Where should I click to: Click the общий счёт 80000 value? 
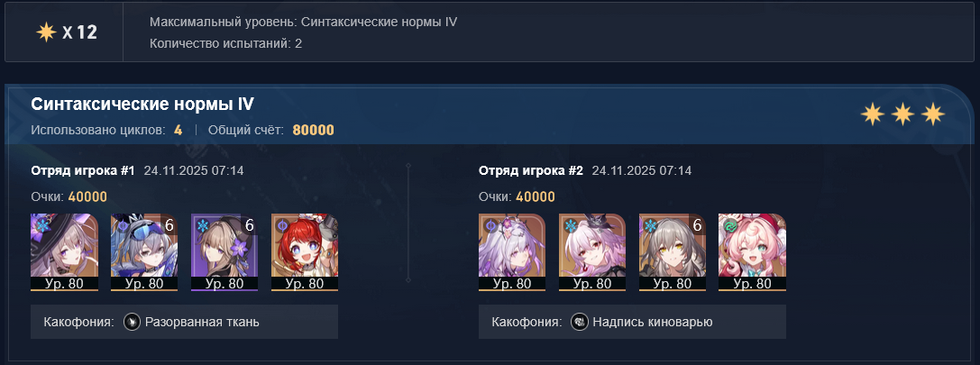(313, 131)
